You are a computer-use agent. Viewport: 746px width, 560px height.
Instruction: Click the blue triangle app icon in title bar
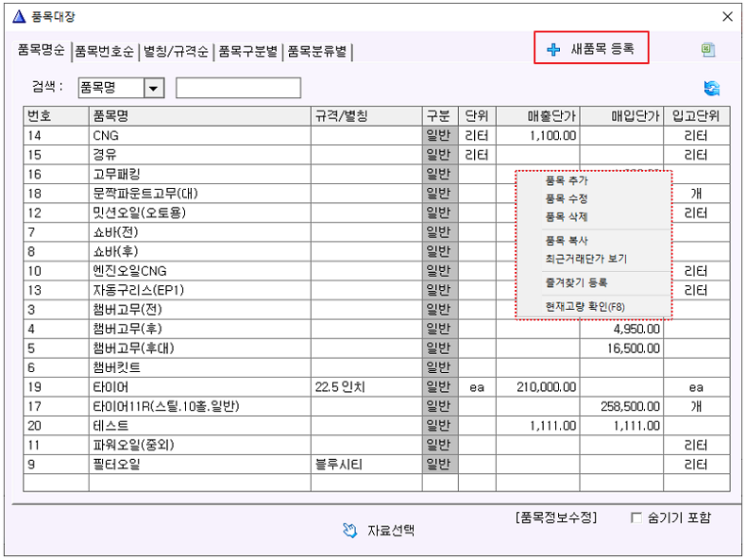click(19, 17)
